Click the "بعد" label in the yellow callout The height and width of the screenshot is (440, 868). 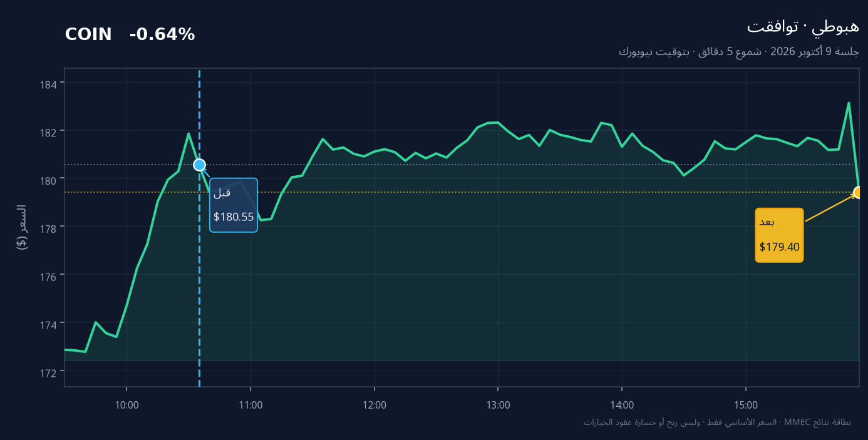[x=767, y=222]
